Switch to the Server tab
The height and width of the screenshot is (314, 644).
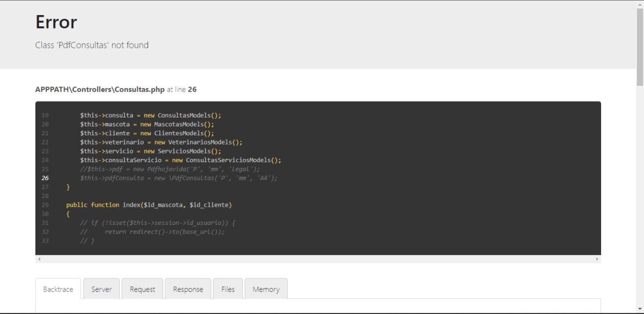[x=101, y=289]
